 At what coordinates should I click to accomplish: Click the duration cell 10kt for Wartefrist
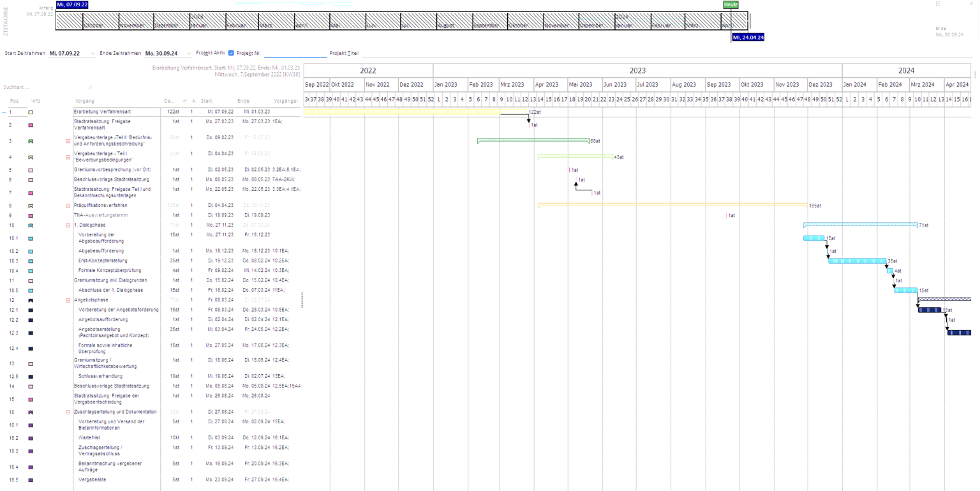pos(174,437)
